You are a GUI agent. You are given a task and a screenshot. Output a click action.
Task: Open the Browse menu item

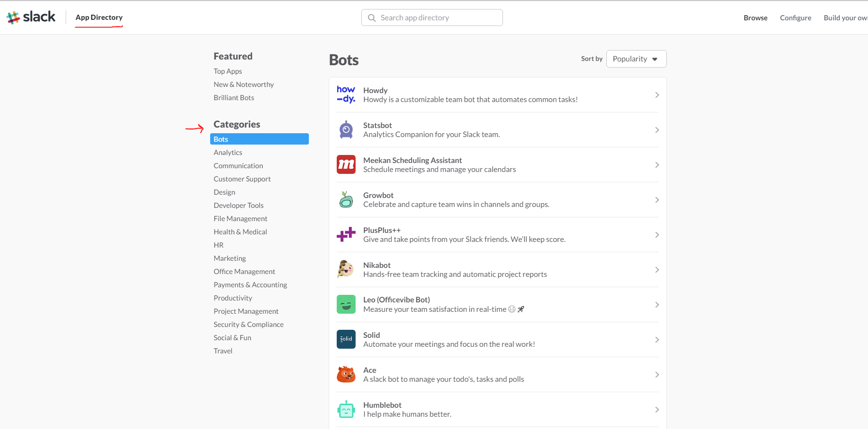755,18
